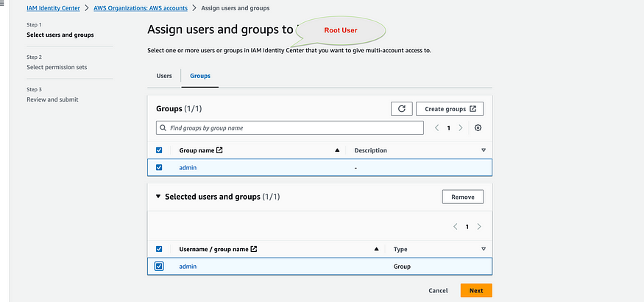Sort by Type column arrow
This screenshot has height=302, width=644.
[x=484, y=249]
